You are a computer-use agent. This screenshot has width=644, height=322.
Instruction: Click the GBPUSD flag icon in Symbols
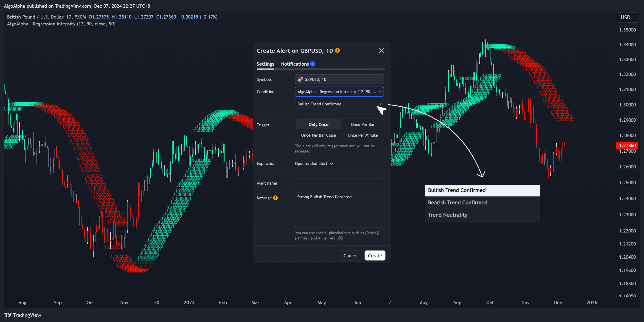pyautogui.click(x=300, y=79)
